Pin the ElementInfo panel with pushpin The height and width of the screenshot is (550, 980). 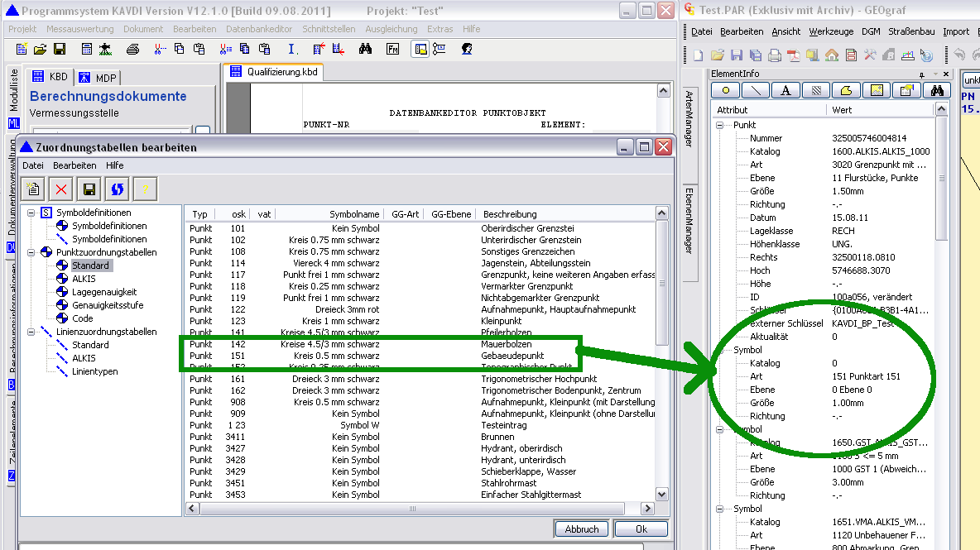(922, 74)
